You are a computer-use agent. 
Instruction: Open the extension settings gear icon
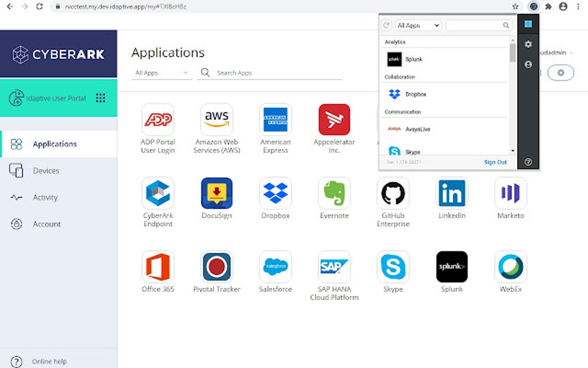(528, 44)
